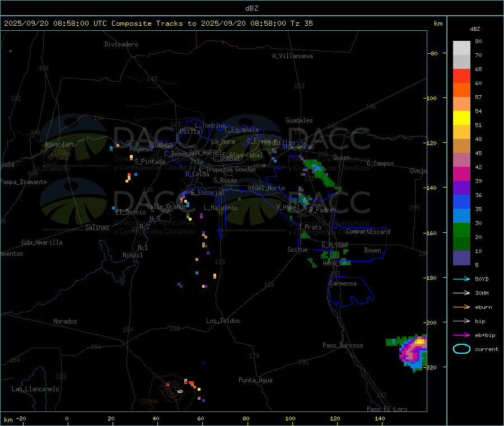The image size is (504, 426).
Task: Click the 'dBZ' title at top
Action: tap(251, 8)
